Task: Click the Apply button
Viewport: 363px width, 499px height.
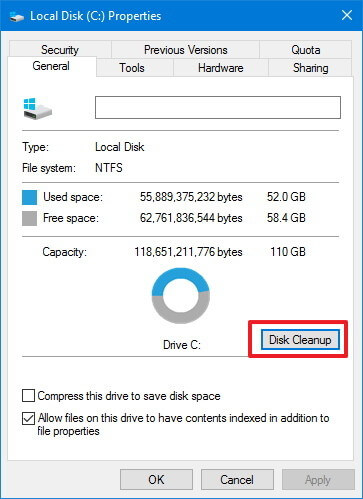Action: 318,480
